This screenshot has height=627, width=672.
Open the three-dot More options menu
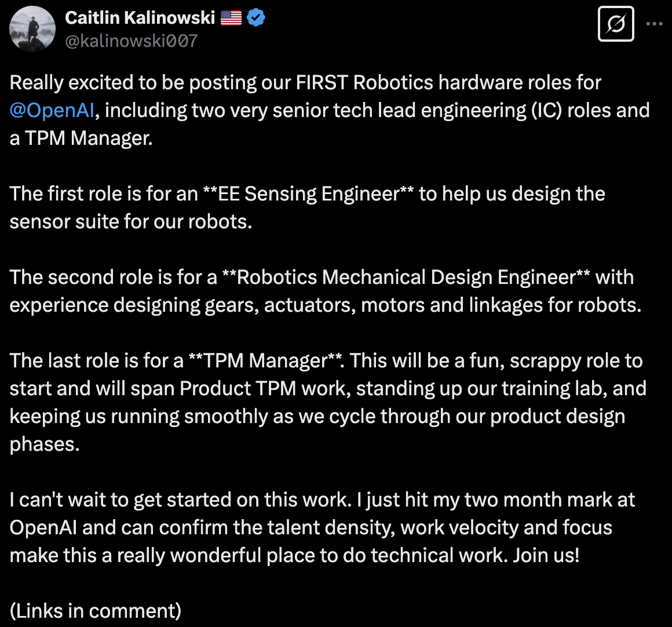coord(654,24)
